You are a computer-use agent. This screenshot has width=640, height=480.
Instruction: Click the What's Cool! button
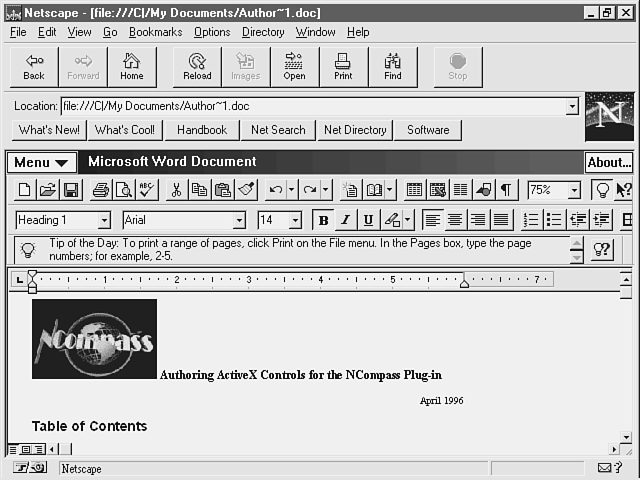tap(125, 130)
